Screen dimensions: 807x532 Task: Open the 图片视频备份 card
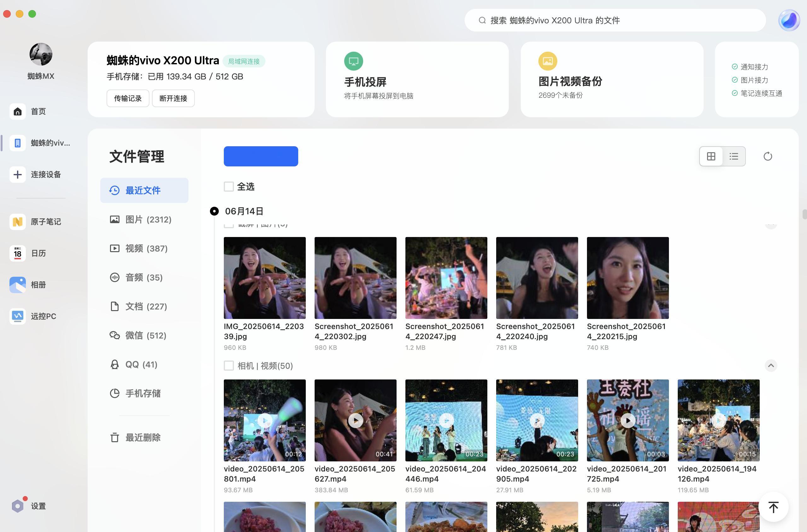tap(612, 79)
